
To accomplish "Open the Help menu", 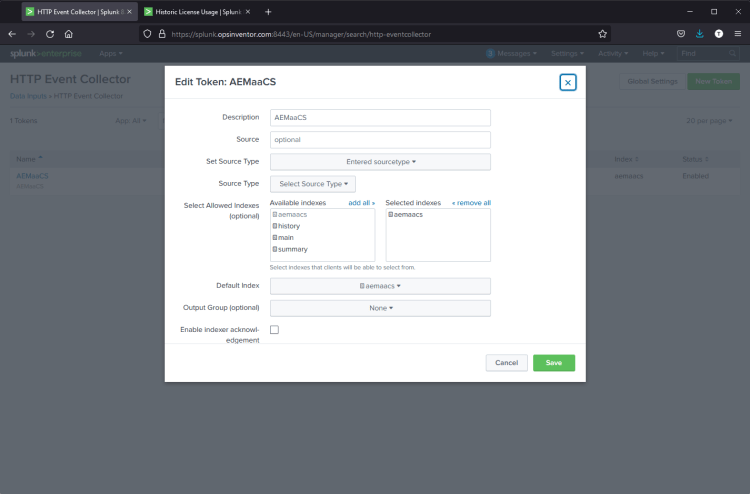I will pos(653,54).
